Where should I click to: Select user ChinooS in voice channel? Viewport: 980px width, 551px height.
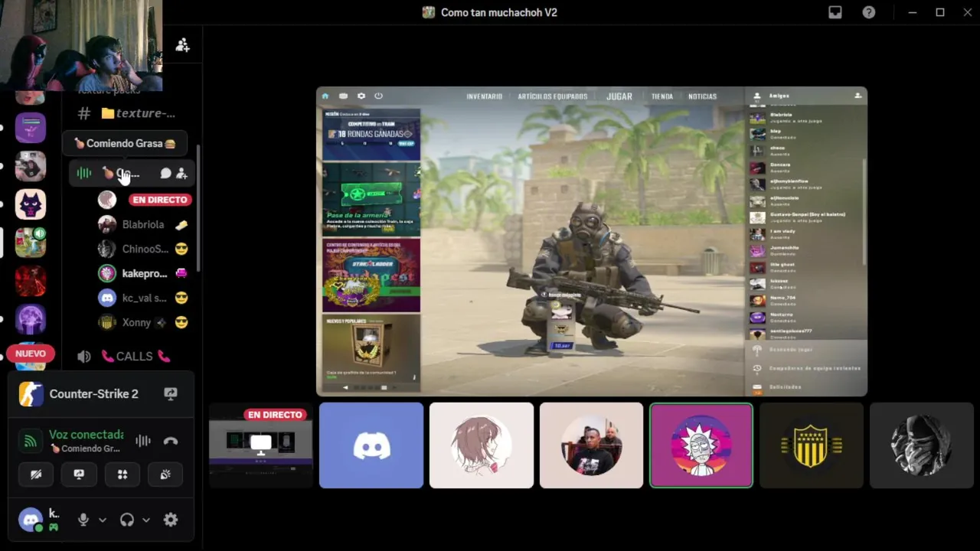click(x=143, y=249)
